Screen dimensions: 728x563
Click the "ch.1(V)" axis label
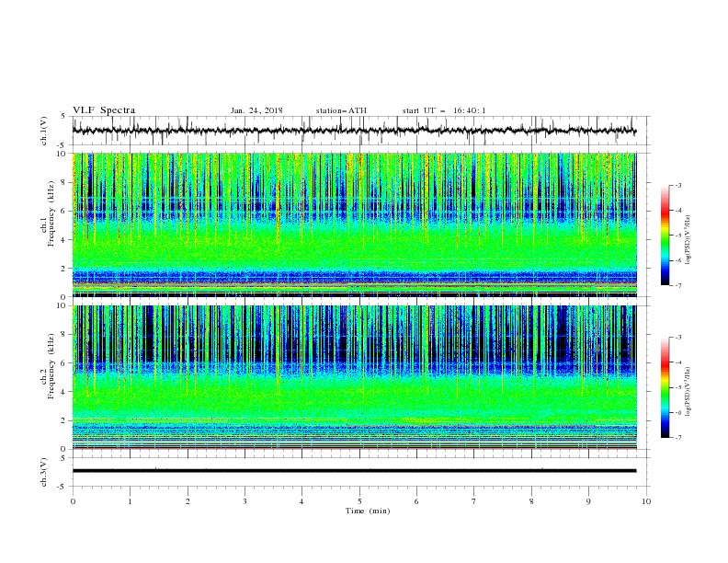[44, 131]
